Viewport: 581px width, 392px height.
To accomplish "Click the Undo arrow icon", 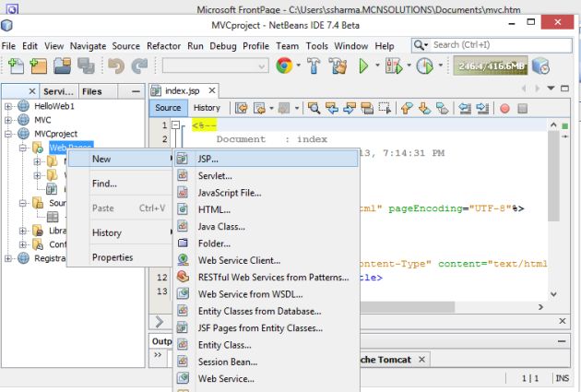I will [x=116, y=66].
